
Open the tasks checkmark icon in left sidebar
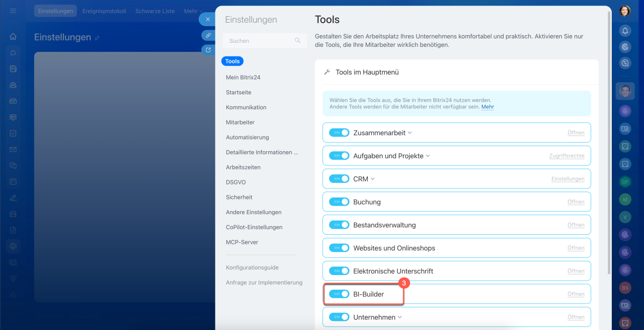tap(13, 133)
